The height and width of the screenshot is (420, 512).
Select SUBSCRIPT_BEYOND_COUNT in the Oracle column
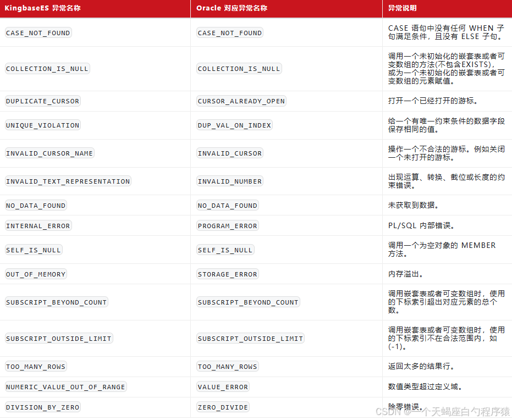point(248,302)
